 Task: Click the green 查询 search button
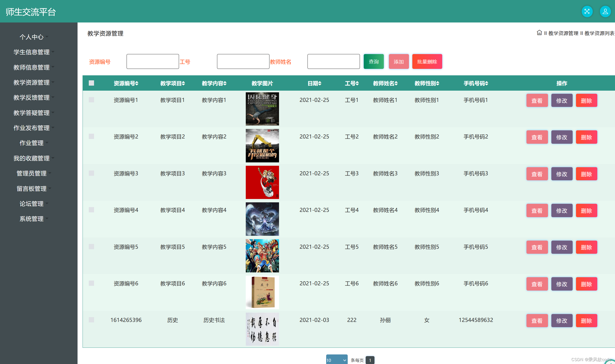tap(373, 61)
